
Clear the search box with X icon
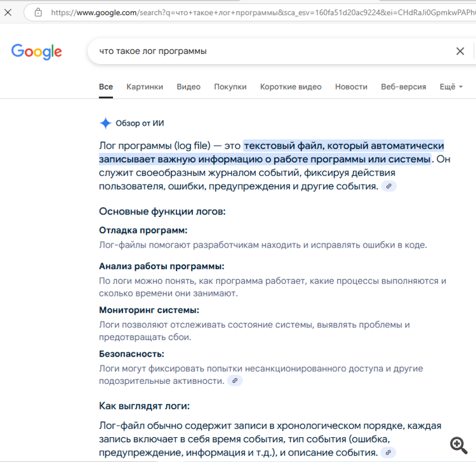[x=460, y=51]
